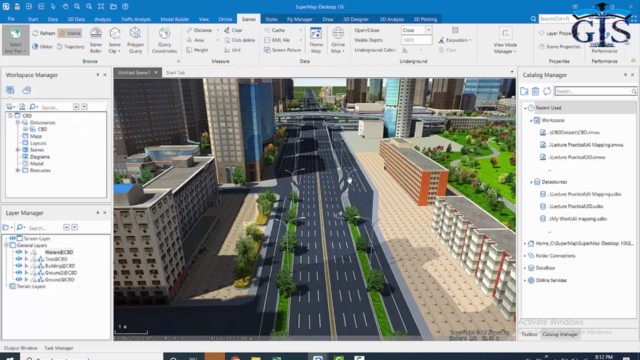Viewport: 640px width, 360px height.
Task: Click the Visible Depth input field
Action: (416, 40)
